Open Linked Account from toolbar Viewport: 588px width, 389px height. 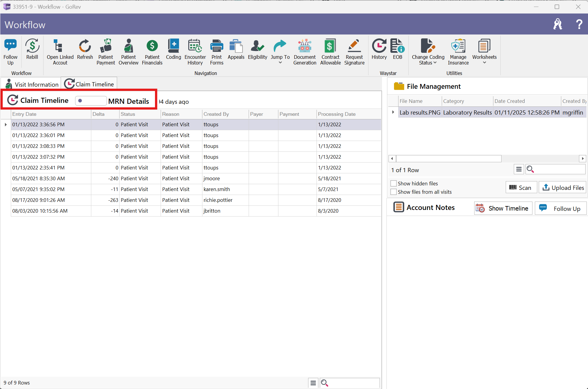point(60,52)
